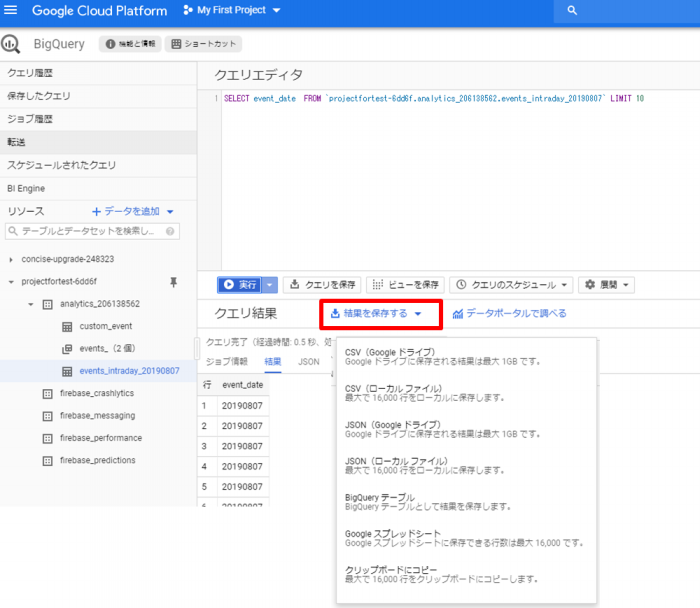The width and height of the screenshot is (700, 608).
Task: Select the firebase_predictions dataset
Action: 97,460
